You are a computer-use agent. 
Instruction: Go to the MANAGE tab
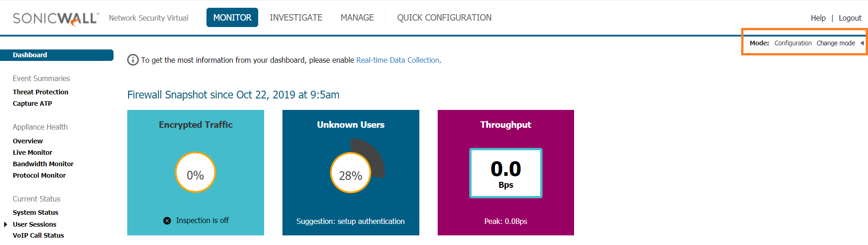click(x=357, y=17)
